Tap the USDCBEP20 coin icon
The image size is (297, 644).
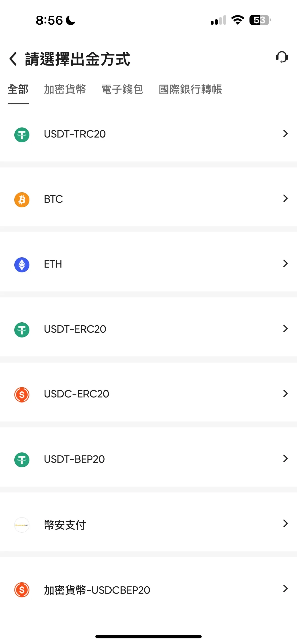tap(22, 590)
